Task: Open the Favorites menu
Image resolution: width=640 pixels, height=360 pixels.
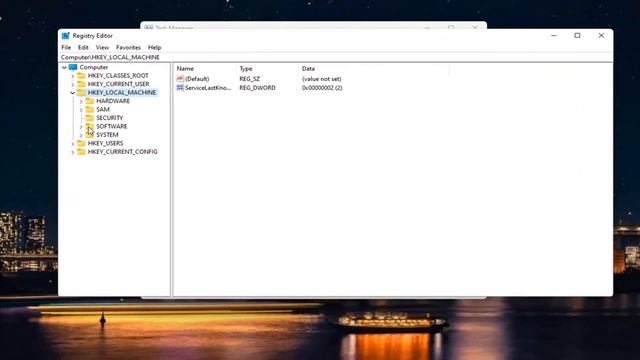Action: pyautogui.click(x=128, y=48)
